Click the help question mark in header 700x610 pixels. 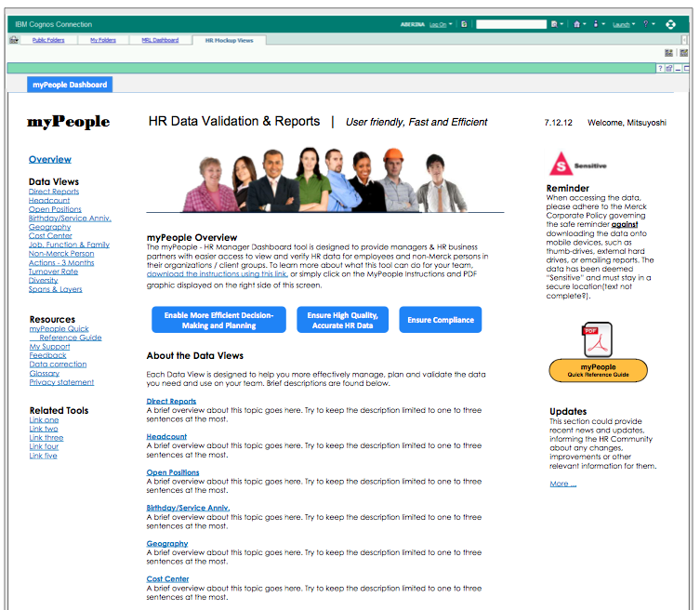[x=645, y=24]
